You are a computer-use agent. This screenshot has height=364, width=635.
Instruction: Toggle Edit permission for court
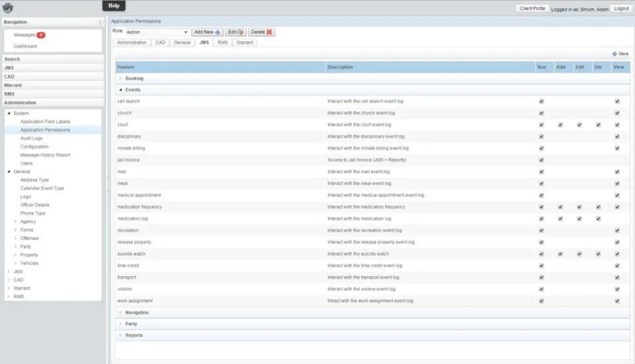point(579,125)
